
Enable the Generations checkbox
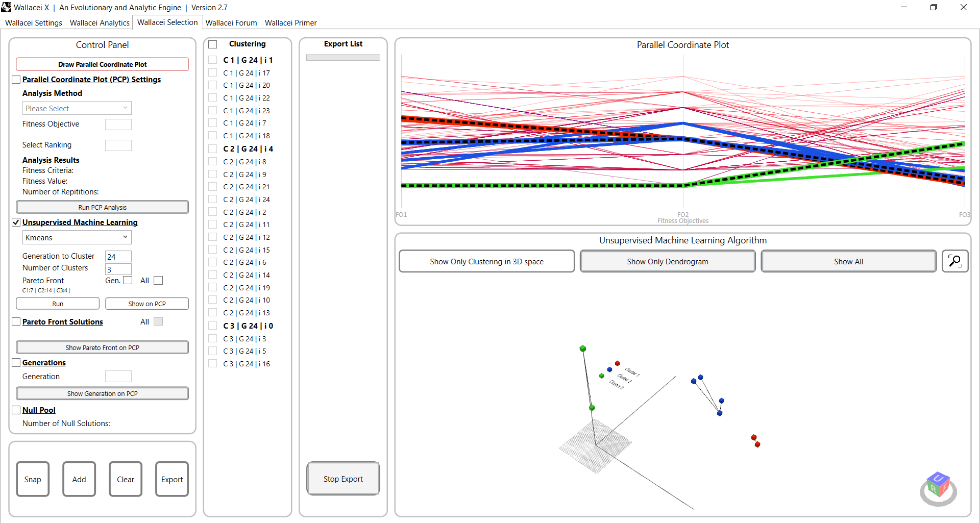click(x=15, y=362)
